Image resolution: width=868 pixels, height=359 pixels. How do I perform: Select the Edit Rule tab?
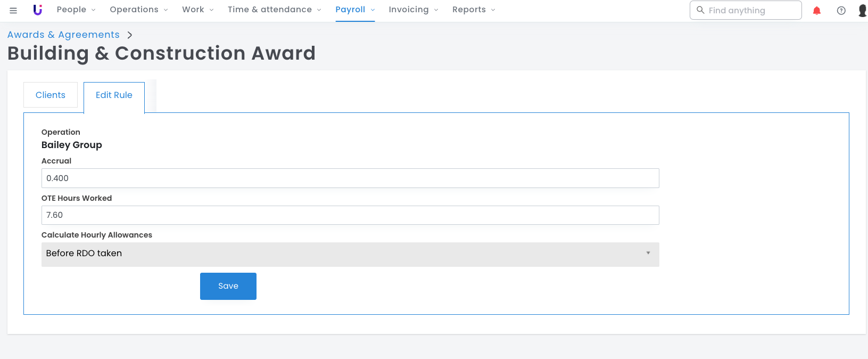point(114,95)
